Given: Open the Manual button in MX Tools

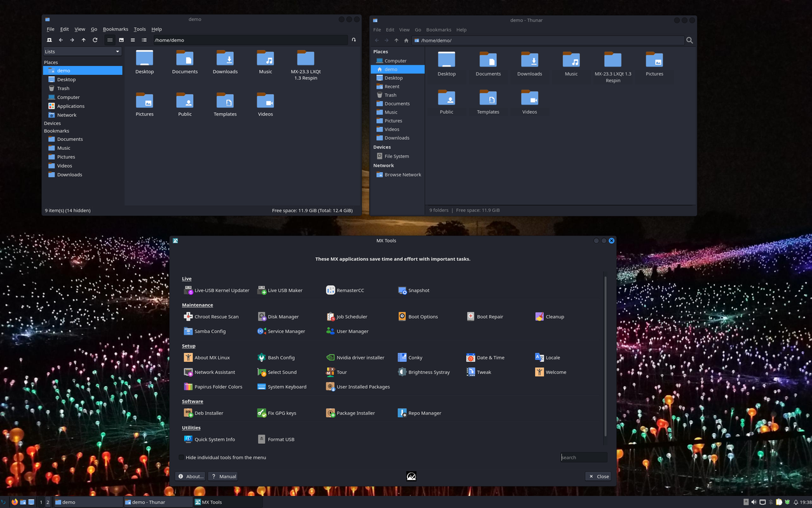Looking at the screenshot, I should 224,476.
